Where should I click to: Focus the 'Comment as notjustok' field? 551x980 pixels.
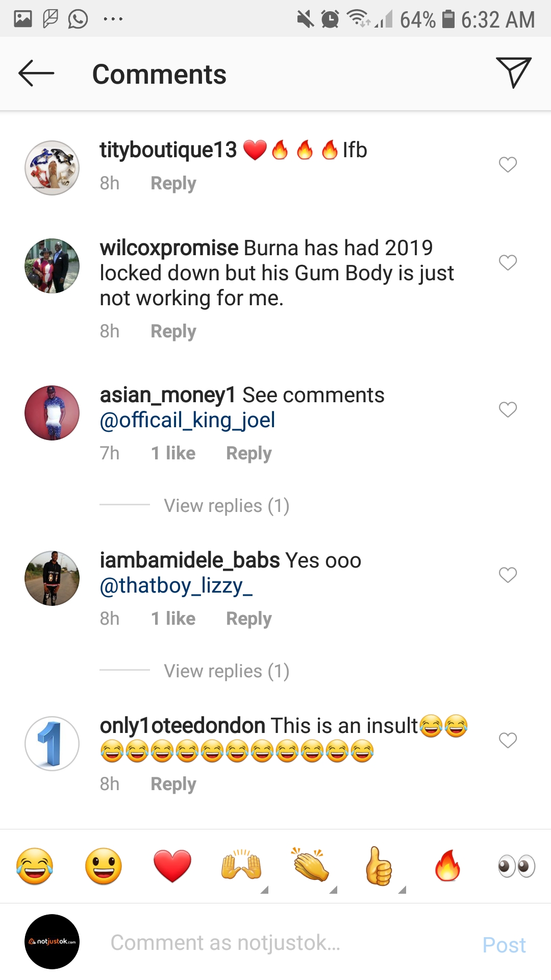point(286,943)
